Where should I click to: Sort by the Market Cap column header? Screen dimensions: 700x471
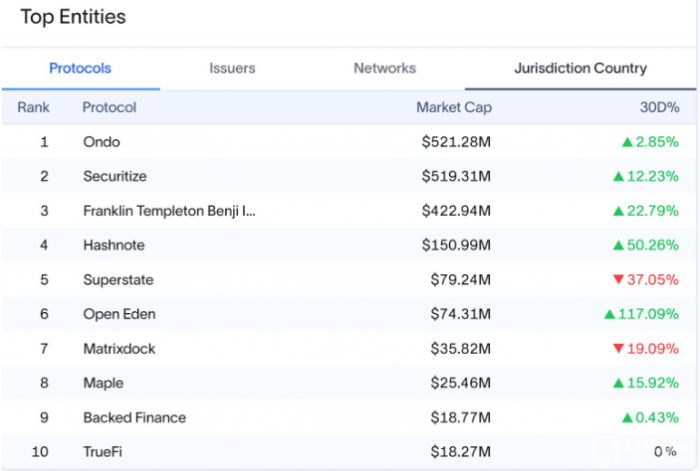point(453,107)
